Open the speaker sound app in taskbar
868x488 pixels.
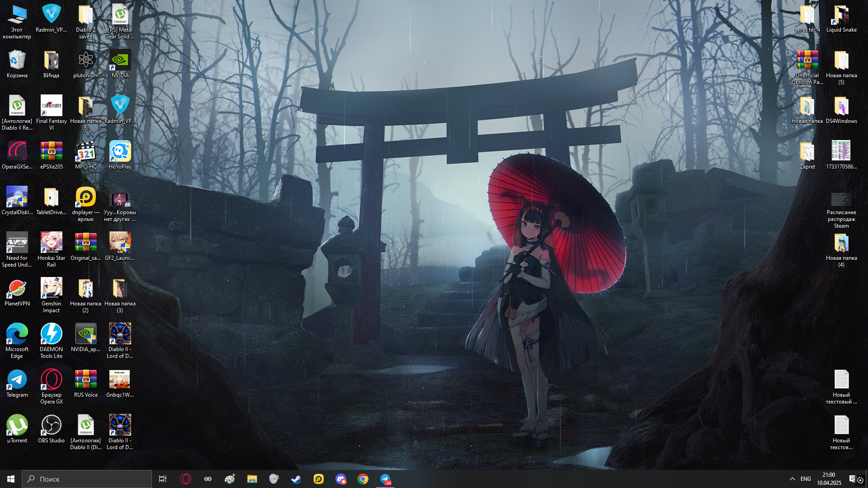[274, 479]
